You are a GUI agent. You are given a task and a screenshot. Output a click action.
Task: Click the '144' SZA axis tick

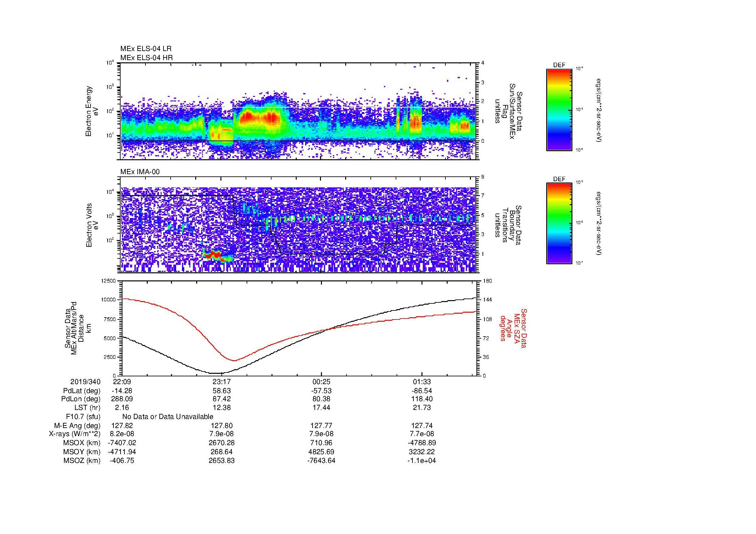click(487, 300)
